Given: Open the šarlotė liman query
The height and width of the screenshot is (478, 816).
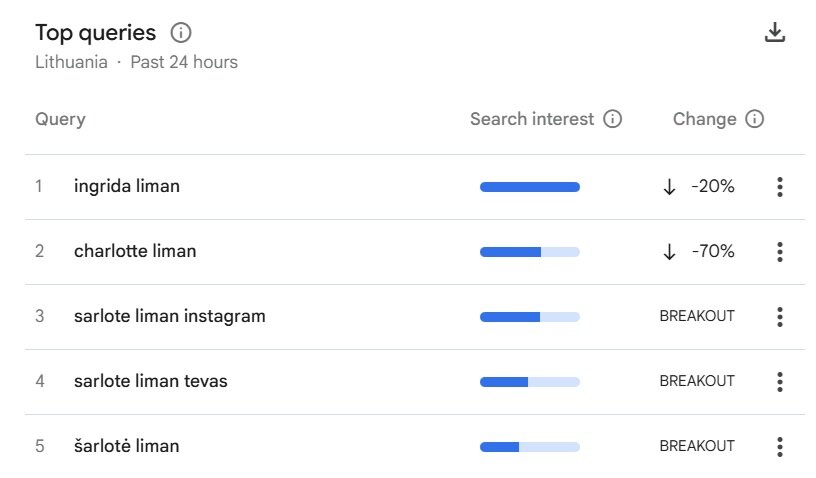Looking at the screenshot, I should [x=126, y=446].
